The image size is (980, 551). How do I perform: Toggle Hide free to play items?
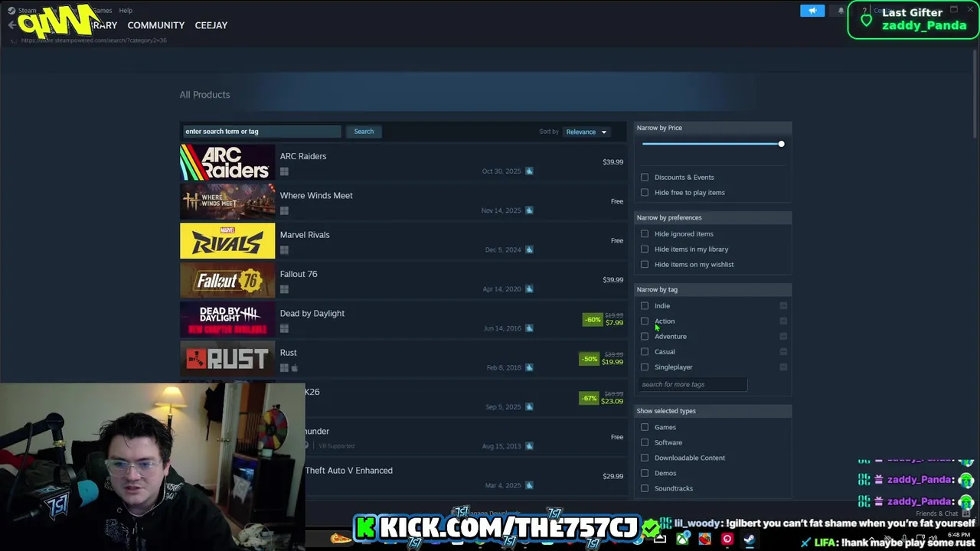tap(645, 192)
